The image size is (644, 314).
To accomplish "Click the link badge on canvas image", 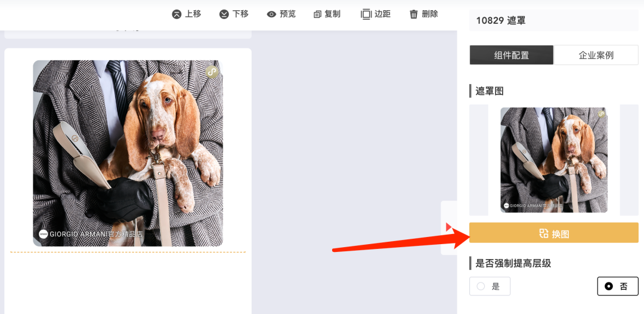I will click(212, 72).
